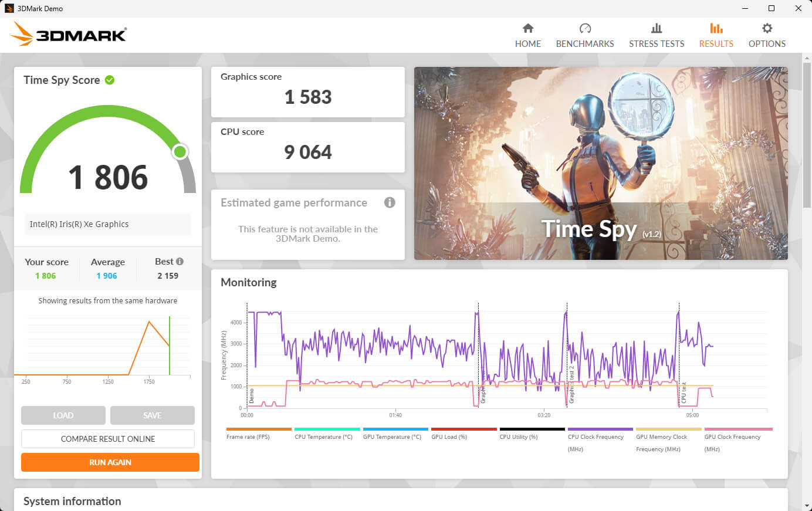Expand the System information section
This screenshot has width=812, height=511.
72,501
